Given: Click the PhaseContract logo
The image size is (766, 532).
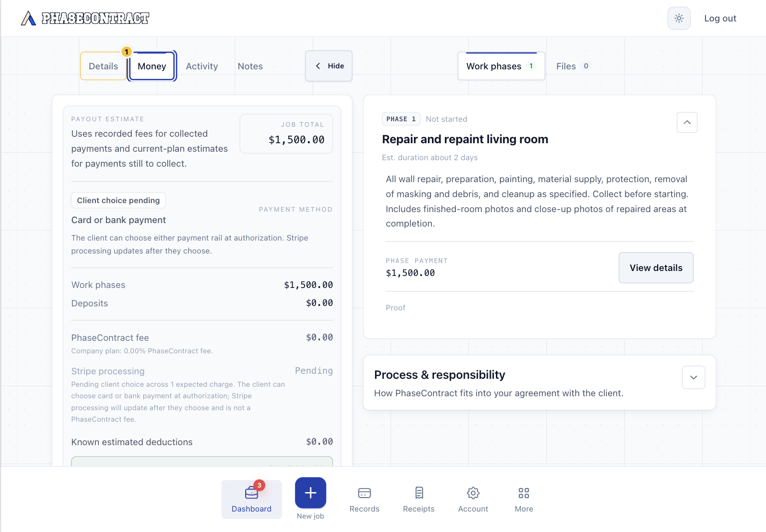Looking at the screenshot, I should [x=85, y=18].
